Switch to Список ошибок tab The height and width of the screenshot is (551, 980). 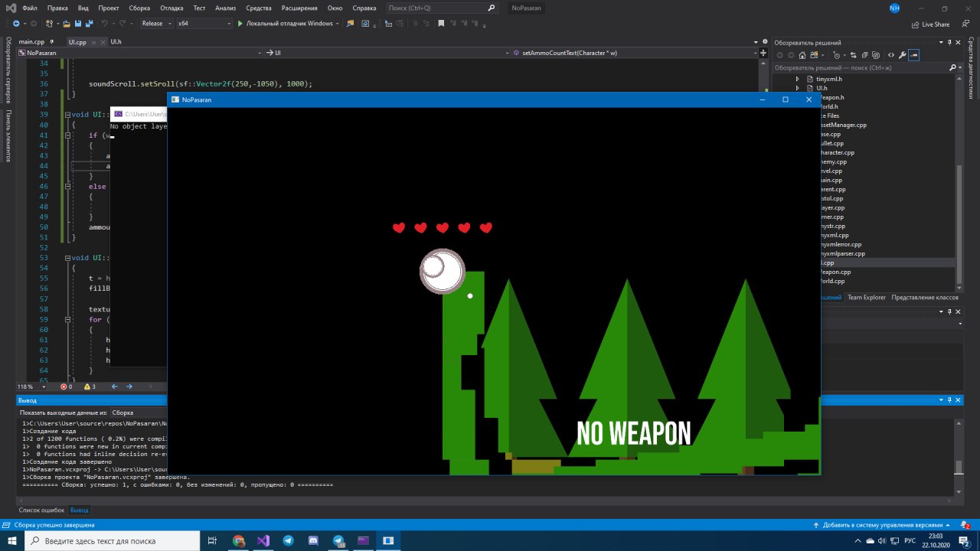click(x=41, y=510)
